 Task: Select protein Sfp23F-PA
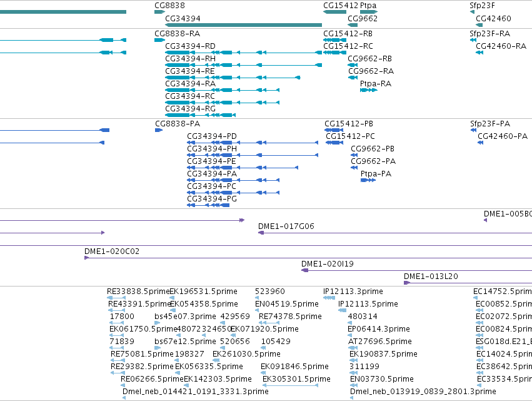490,124
